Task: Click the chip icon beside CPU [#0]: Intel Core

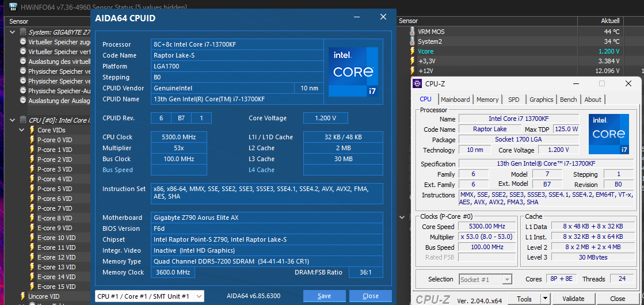Action: click(x=23, y=120)
